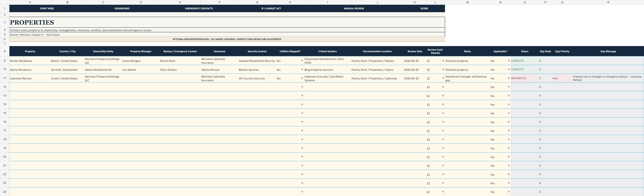The image size is (644, 196).
Task: Select column A header
Action: tap(30, 2)
